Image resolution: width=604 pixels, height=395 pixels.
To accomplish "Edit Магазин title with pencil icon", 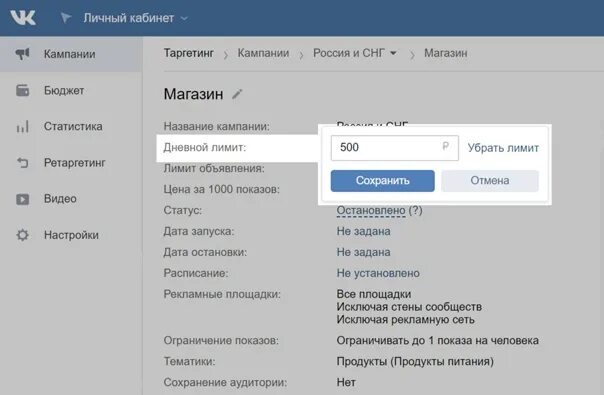I will coord(237,94).
